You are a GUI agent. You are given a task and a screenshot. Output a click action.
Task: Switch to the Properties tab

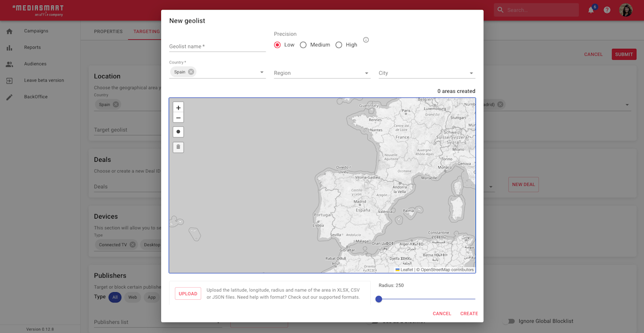click(108, 31)
